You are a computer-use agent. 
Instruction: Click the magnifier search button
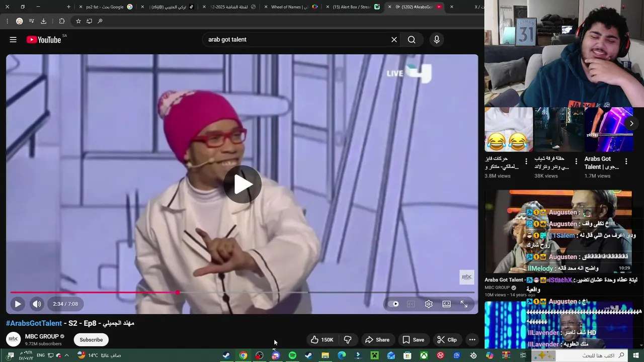tap(412, 40)
